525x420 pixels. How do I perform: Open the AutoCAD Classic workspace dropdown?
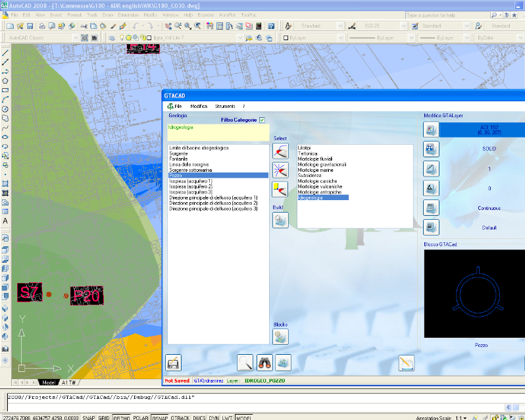pos(76,38)
